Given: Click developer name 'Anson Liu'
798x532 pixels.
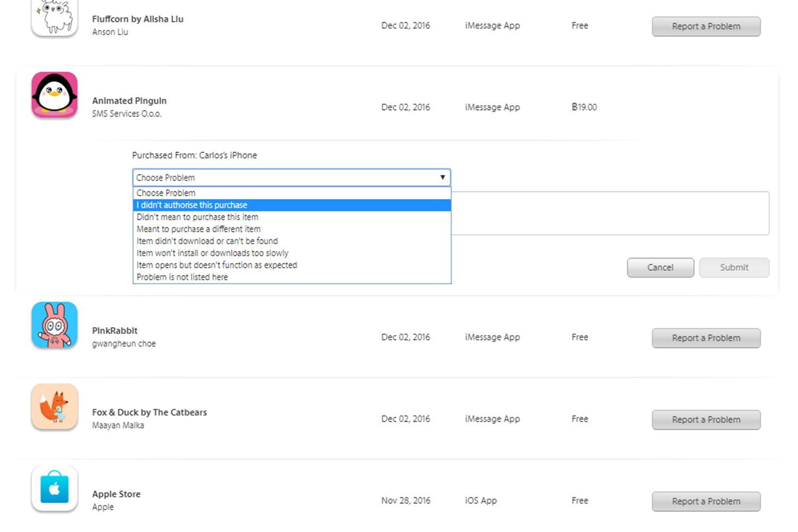Looking at the screenshot, I should click(110, 32).
